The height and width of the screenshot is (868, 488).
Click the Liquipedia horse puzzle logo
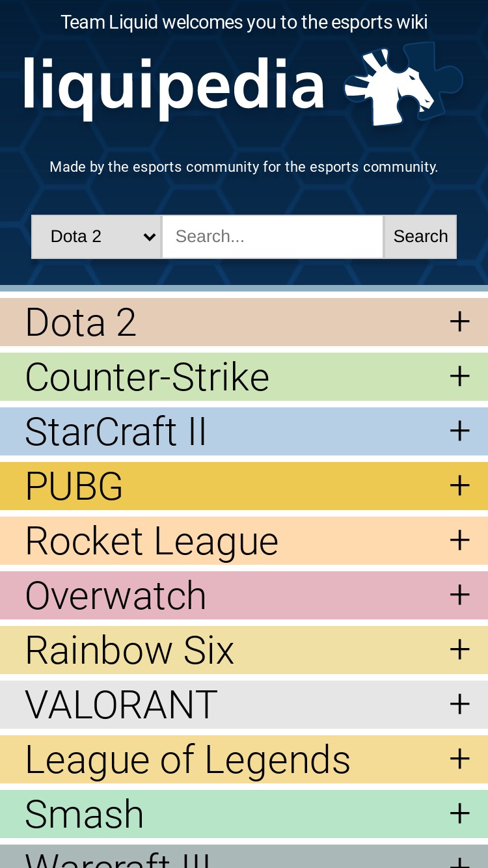point(404,84)
